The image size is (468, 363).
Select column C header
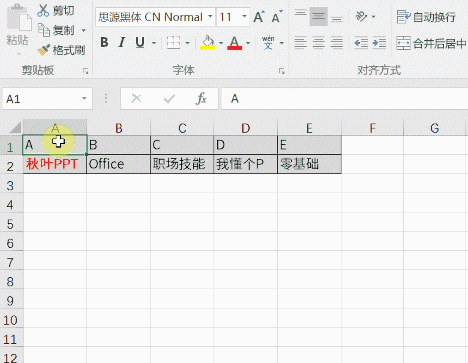(182, 128)
